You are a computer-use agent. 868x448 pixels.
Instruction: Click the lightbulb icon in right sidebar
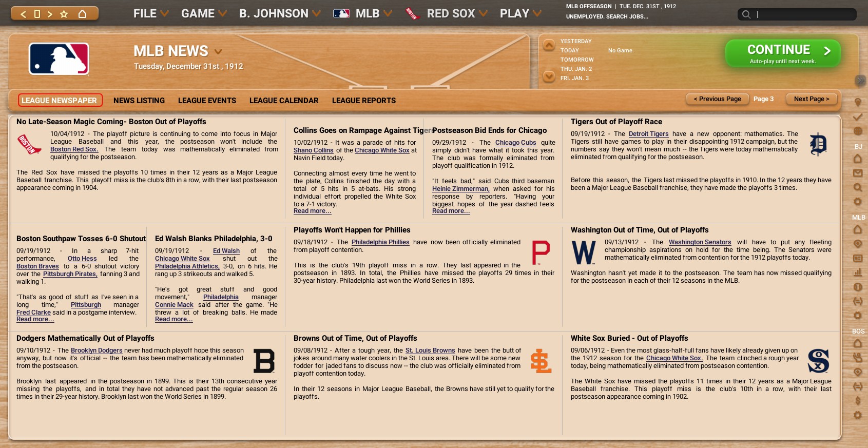point(858,102)
